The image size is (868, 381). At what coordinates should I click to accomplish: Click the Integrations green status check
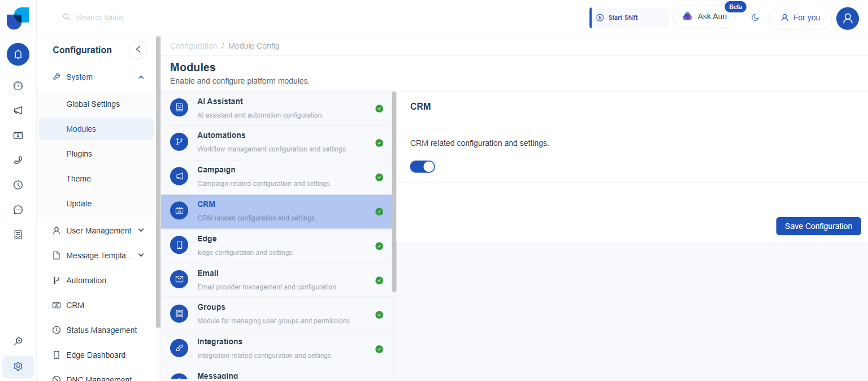379,349
